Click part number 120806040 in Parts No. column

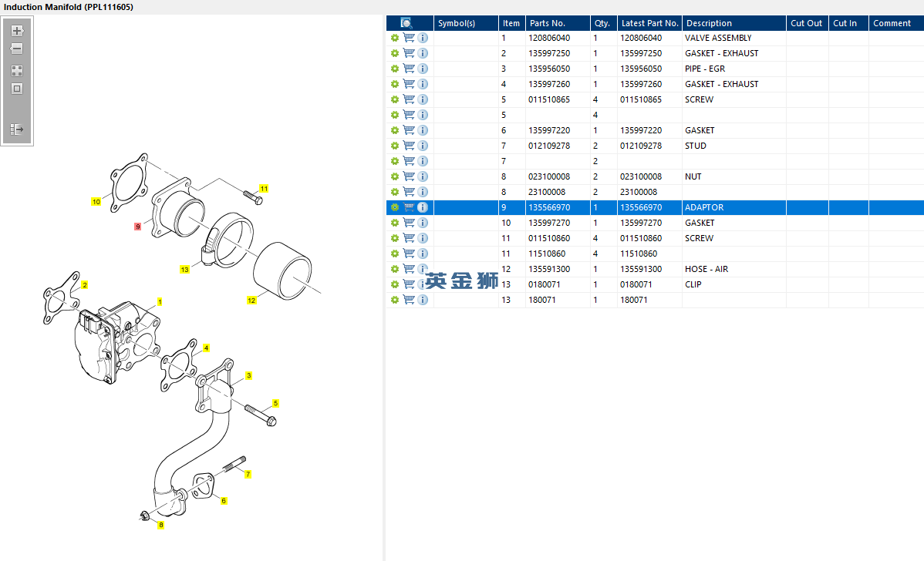click(549, 38)
